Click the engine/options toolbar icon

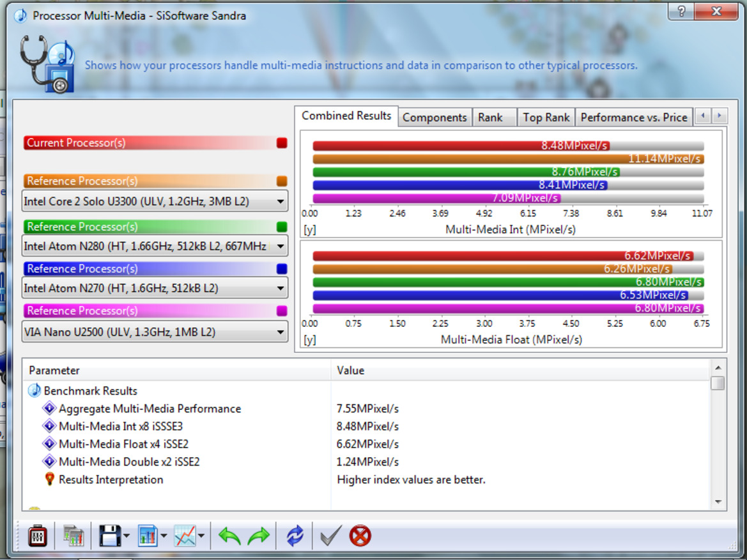[x=38, y=536]
